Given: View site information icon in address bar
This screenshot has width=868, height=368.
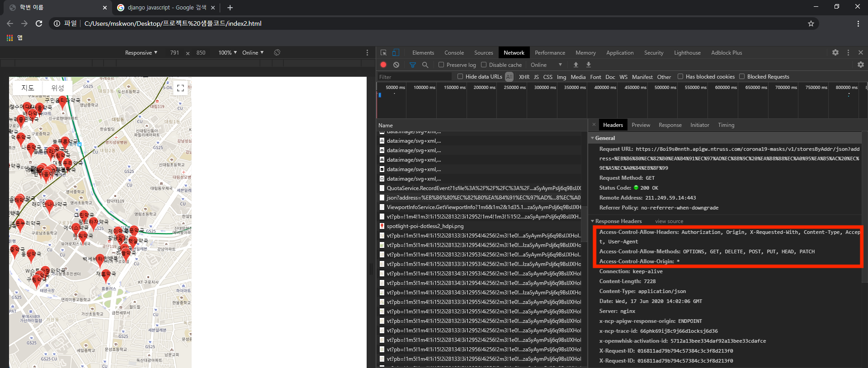Looking at the screenshot, I should click(x=57, y=23).
